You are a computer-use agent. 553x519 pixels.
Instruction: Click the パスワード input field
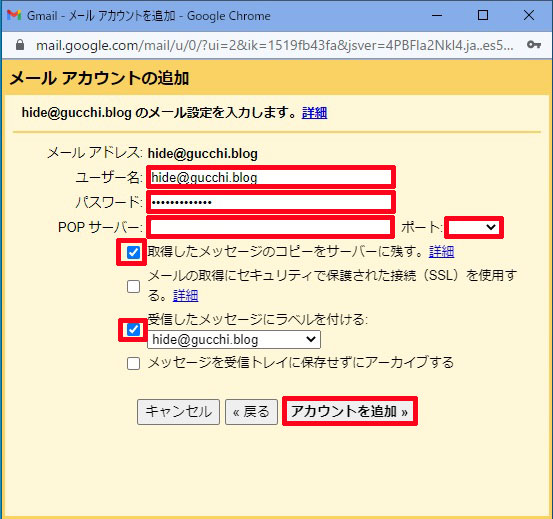271,202
